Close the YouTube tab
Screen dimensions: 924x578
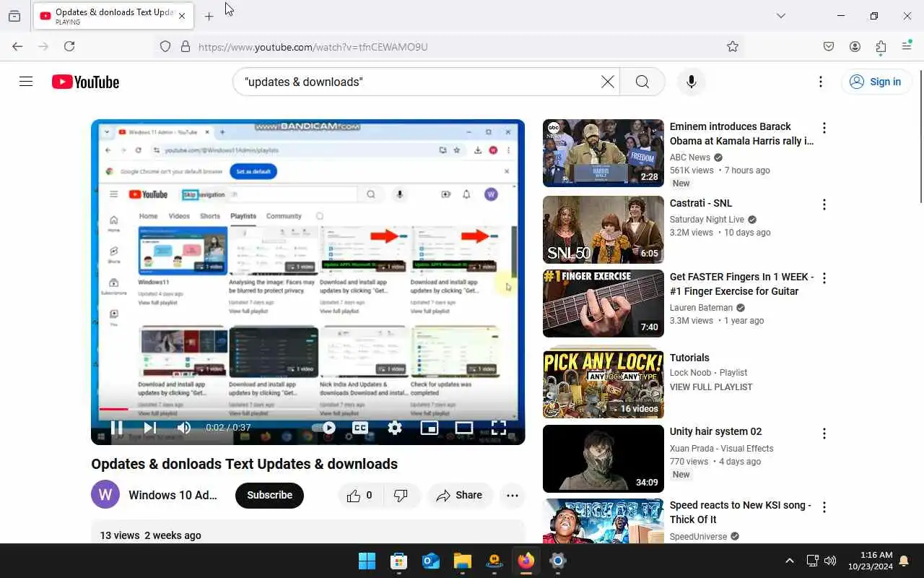coord(182,16)
